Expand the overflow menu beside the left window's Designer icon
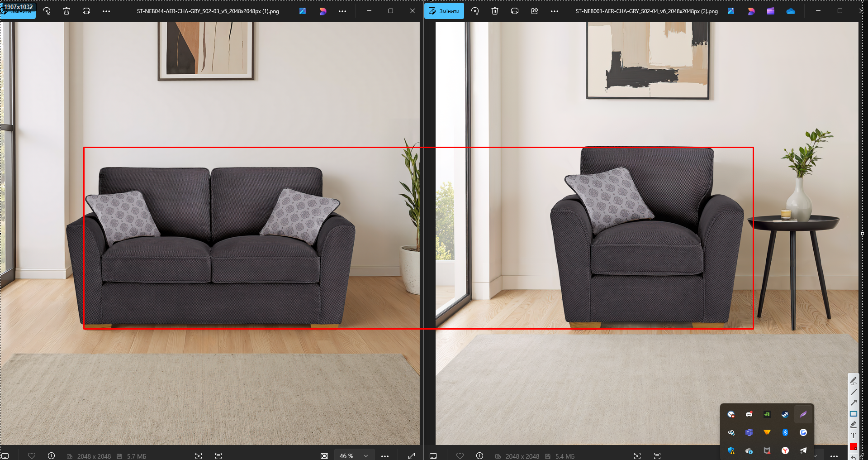This screenshot has height=460, width=868. pos(342,11)
